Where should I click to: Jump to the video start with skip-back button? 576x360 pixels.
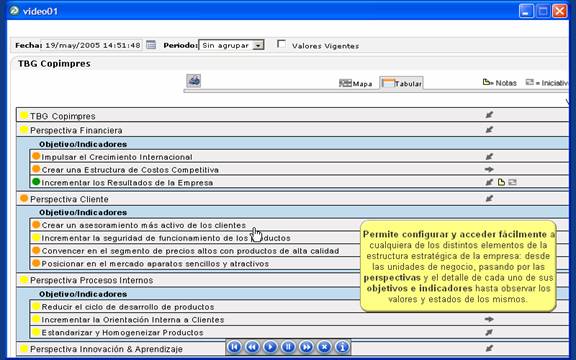tap(234, 347)
